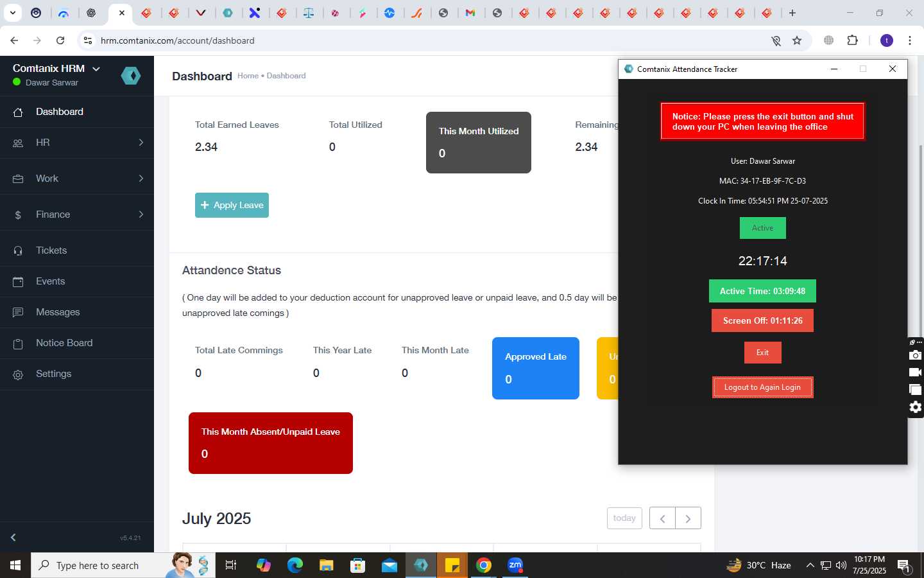The width and height of the screenshot is (924, 578).
Task: Open Messages from the sidebar
Action: (77, 312)
